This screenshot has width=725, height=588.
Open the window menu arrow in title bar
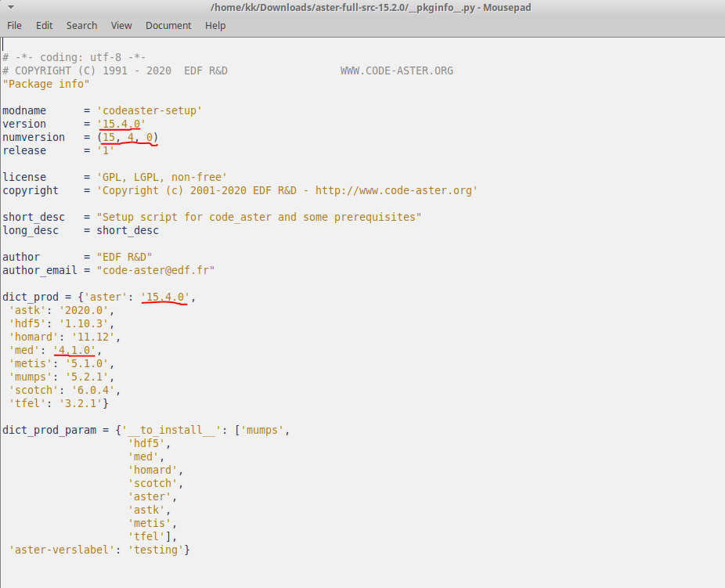pyautogui.click(x=11, y=7)
